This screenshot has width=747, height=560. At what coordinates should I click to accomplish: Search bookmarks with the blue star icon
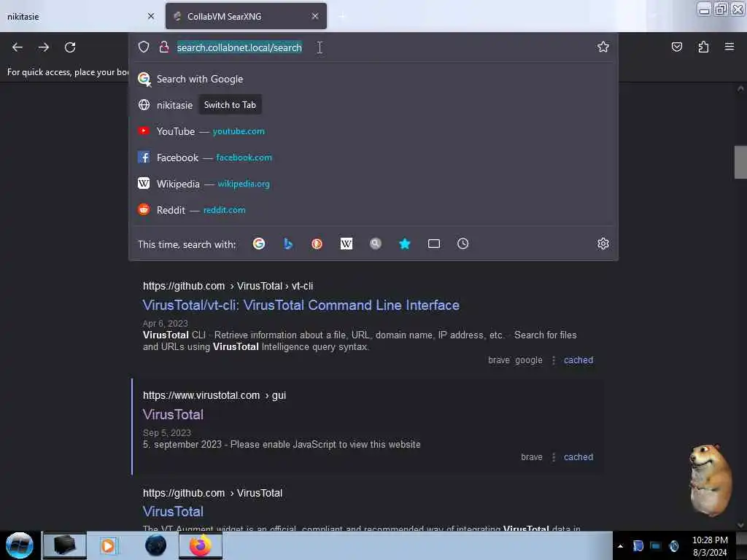click(404, 244)
